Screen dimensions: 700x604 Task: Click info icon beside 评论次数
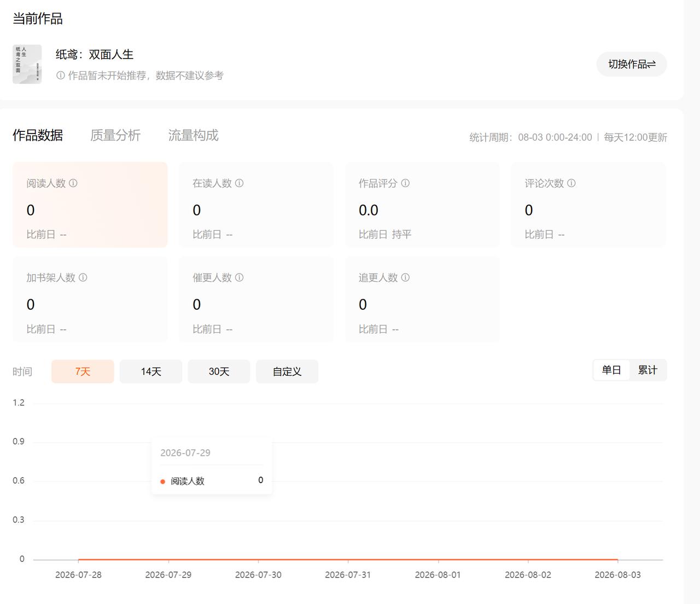click(x=571, y=183)
